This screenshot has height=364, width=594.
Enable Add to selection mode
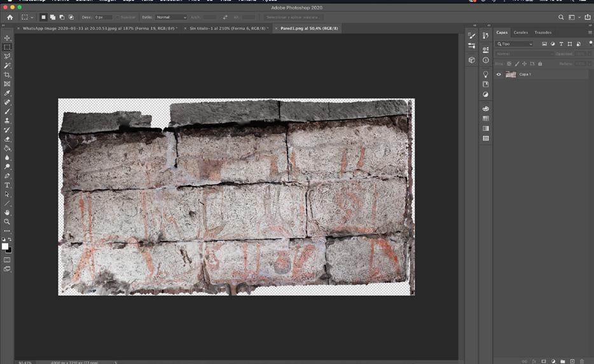point(52,17)
